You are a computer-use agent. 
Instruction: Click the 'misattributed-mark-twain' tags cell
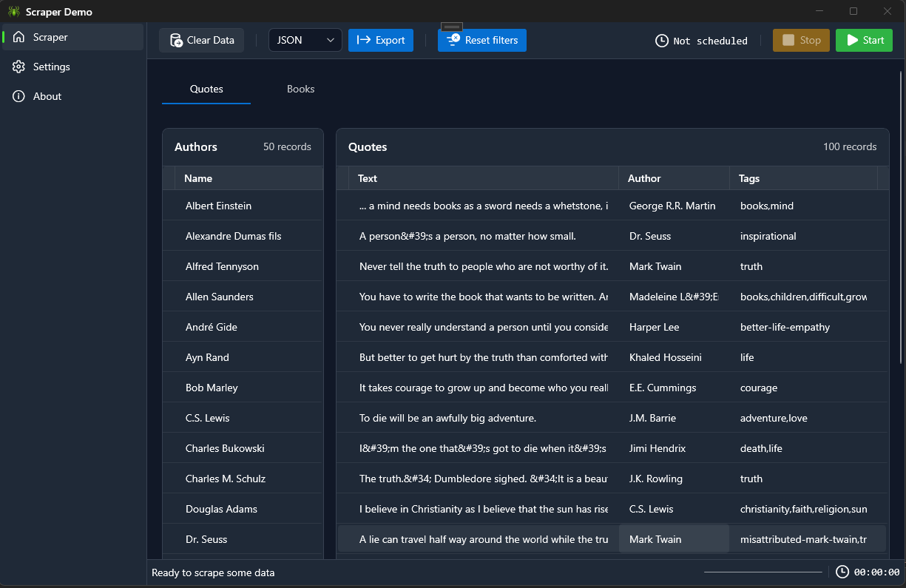[x=803, y=539]
